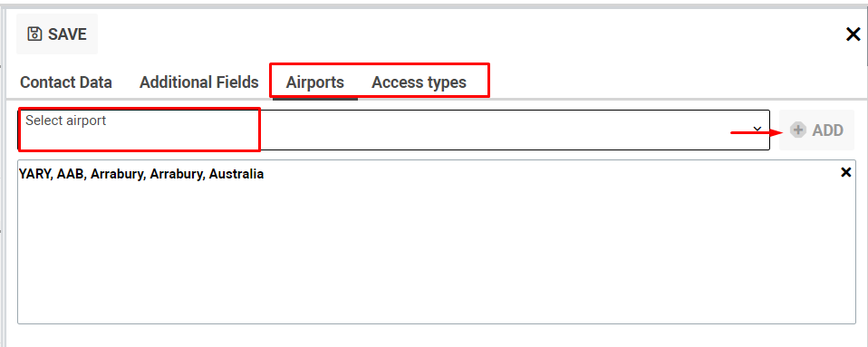The height and width of the screenshot is (347, 868).
Task: Close the dialog with the top X
Action: (x=854, y=34)
